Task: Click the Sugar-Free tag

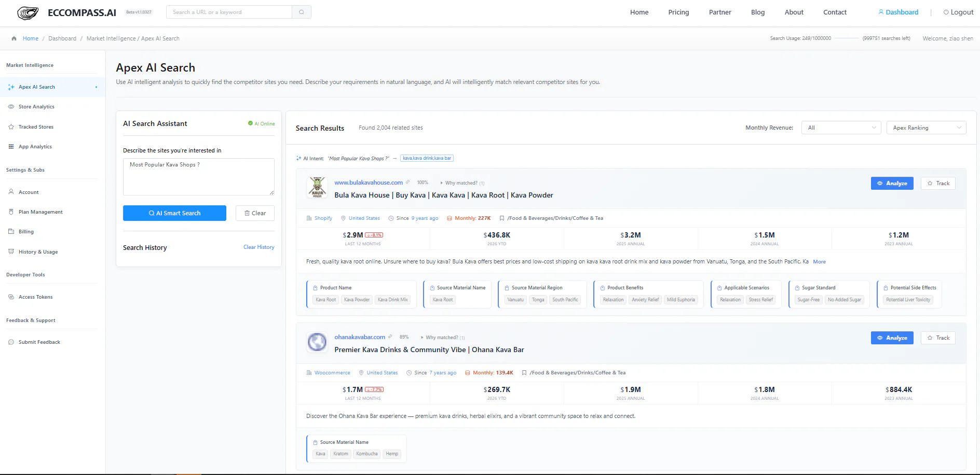Action: (x=808, y=300)
